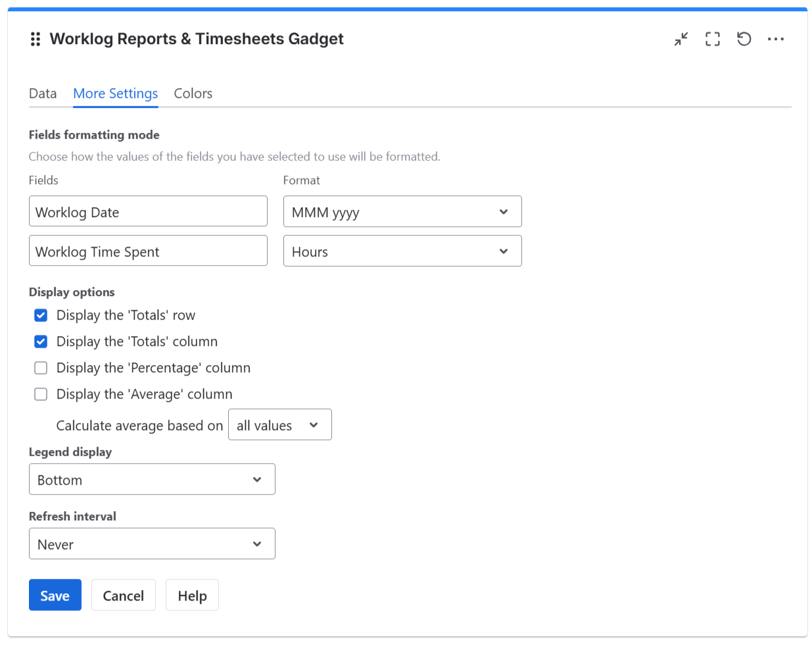Open the Colors tab

pos(193,93)
